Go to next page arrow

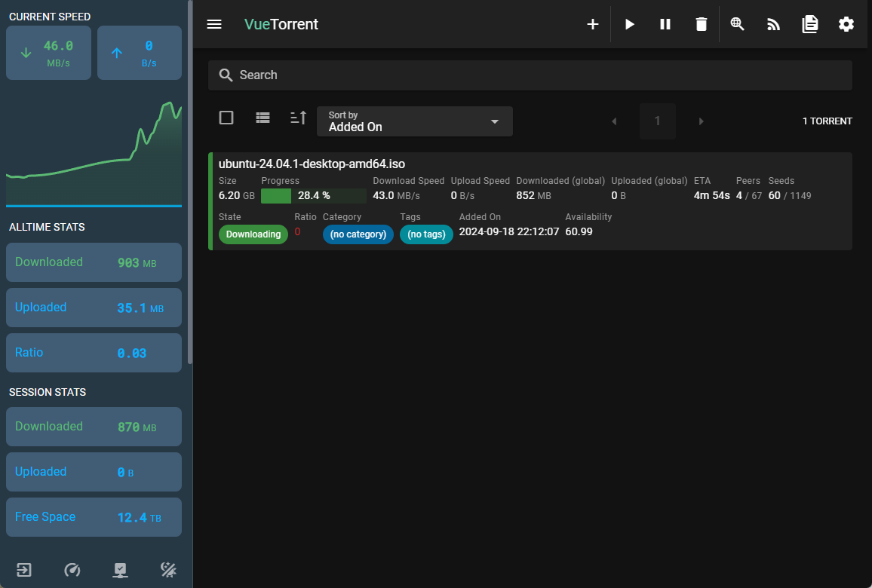[x=701, y=121]
